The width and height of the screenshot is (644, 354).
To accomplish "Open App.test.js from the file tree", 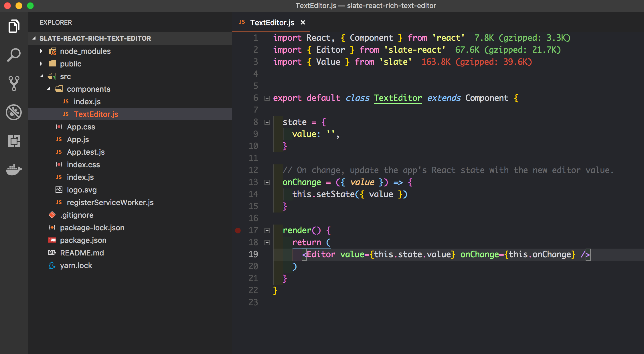I will (86, 152).
